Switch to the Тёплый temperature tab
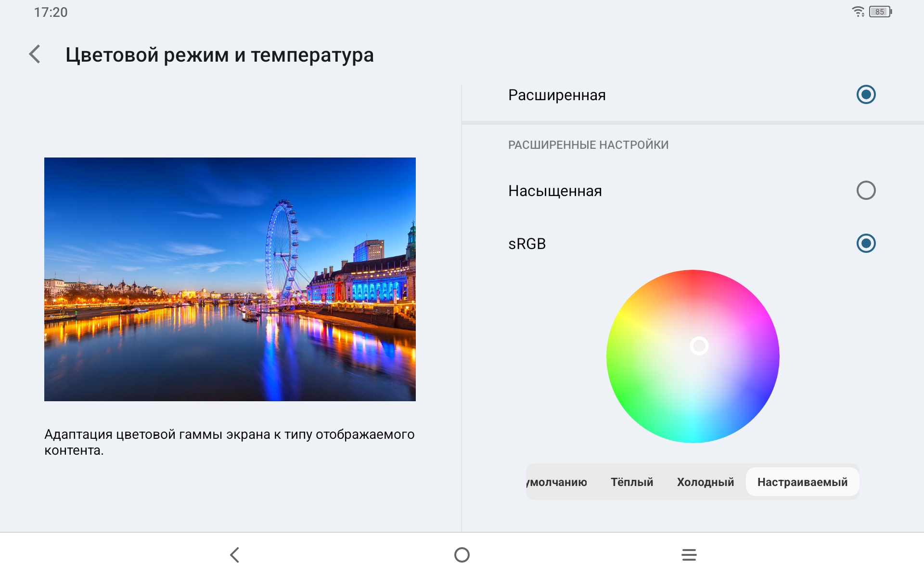Viewport: 924px width, 578px height. tap(632, 482)
